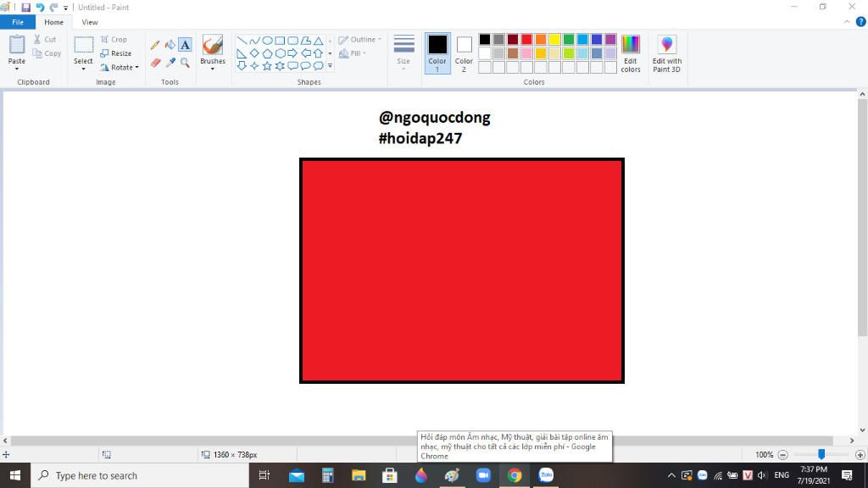Select the Fill with color bucket tool

pyautogui.click(x=170, y=45)
